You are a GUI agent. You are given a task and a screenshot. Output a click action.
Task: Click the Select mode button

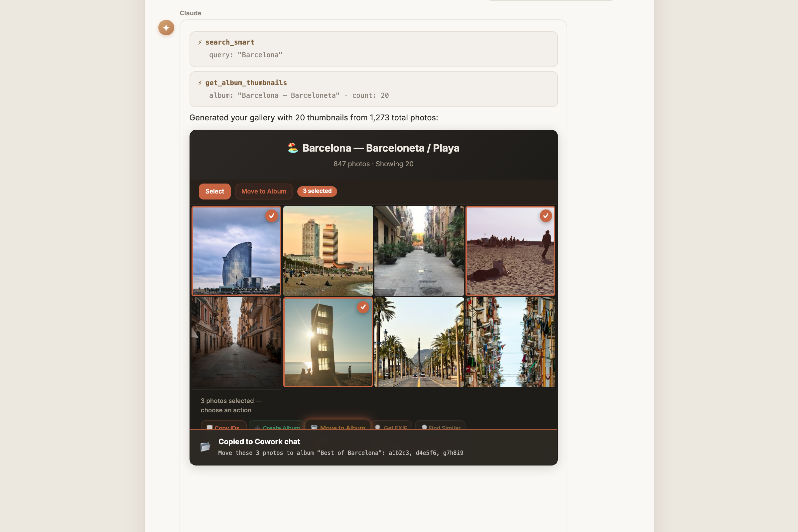tap(214, 192)
